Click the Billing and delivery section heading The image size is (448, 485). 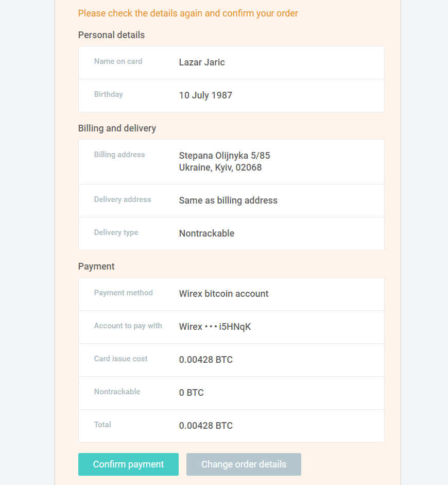coord(117,128)
